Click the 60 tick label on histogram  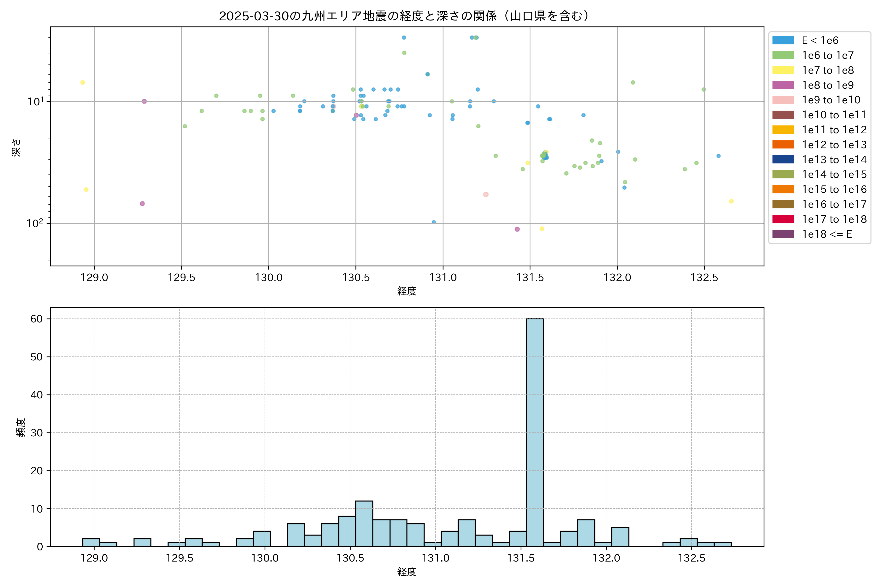(37, 319)
